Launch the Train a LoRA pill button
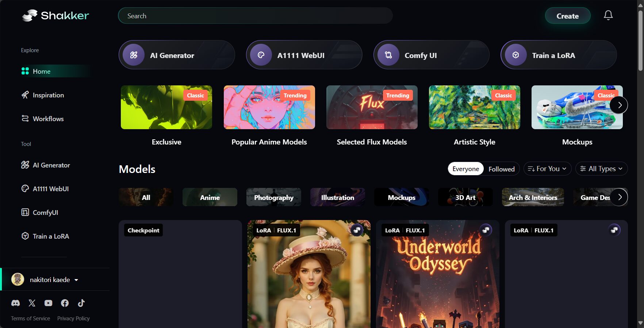Screen dimensions: 644x328 559,55
